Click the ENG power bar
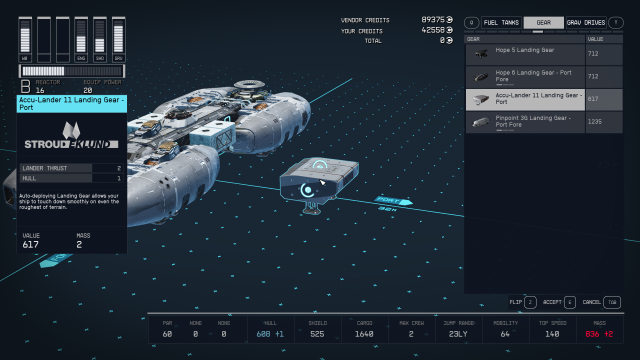The height and width of the screenshot is (360, 640). [81, 39]
